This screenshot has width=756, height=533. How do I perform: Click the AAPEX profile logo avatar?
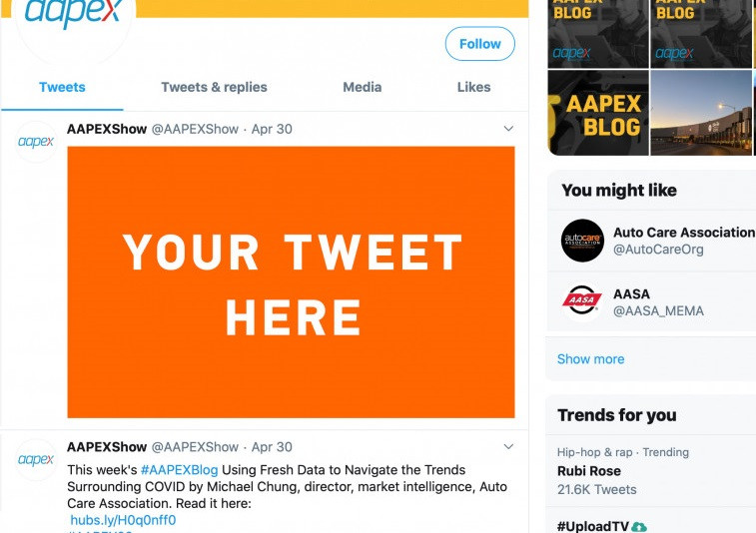coord(73,17)
